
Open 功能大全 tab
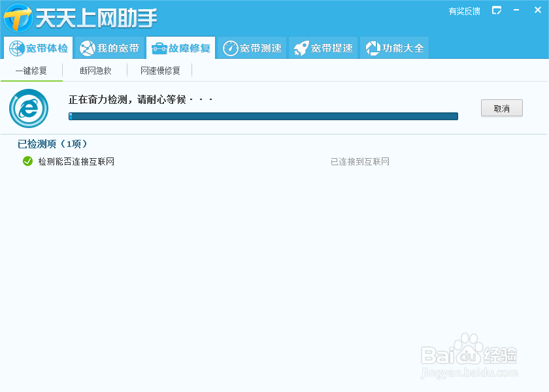[x=395, y=48]
